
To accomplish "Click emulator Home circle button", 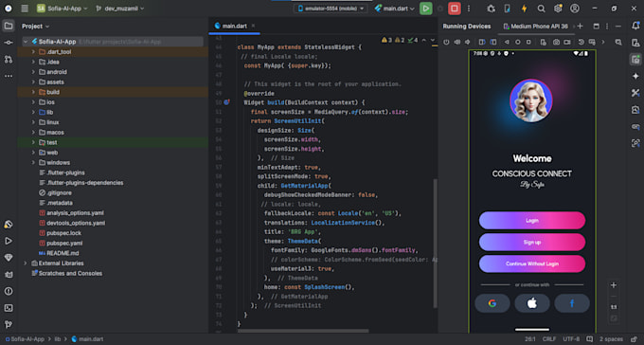I will [x=517, y=42].
